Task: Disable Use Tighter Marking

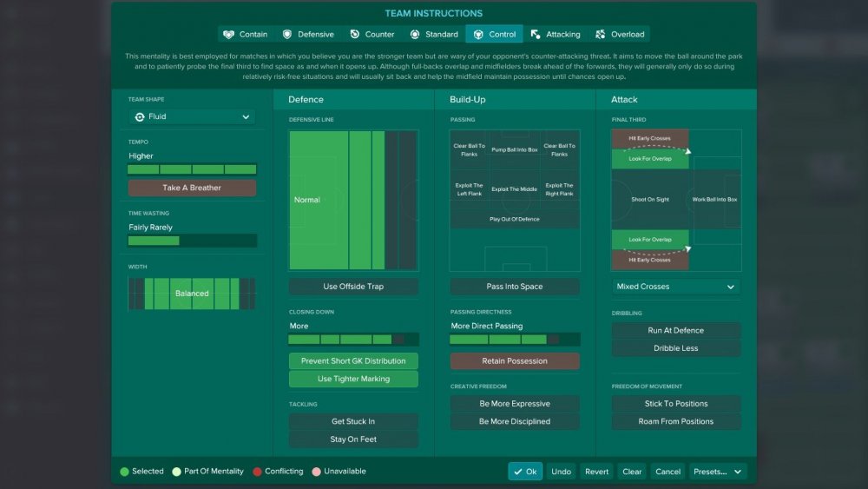Action: click(353, 379)
